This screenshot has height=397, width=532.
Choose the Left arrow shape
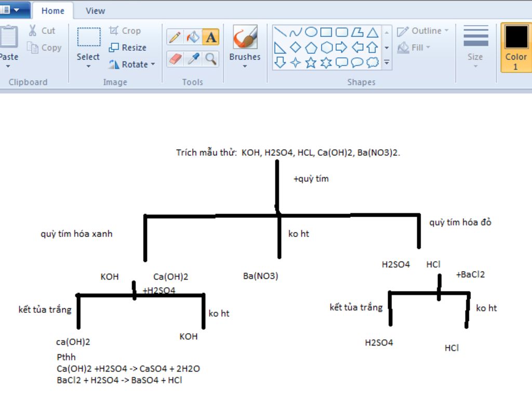coord(357,47)
